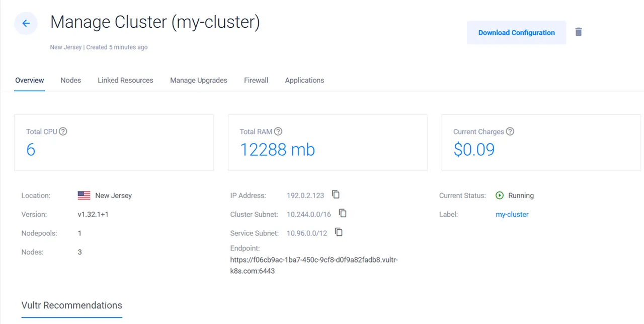644x324 pixels.
Task: Click cluster subnet 10.244.0.0/16 text
Action: tap(309, 214)
